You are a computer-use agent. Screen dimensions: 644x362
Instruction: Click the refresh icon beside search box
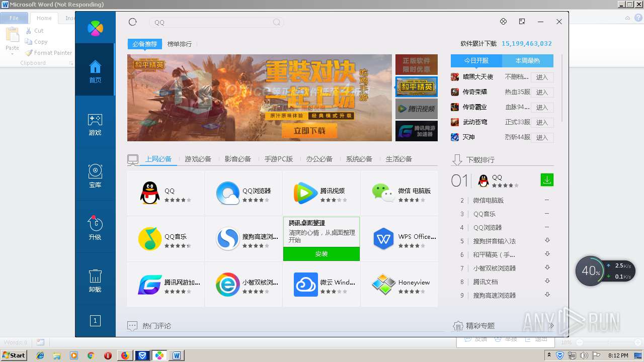[133, 22]
